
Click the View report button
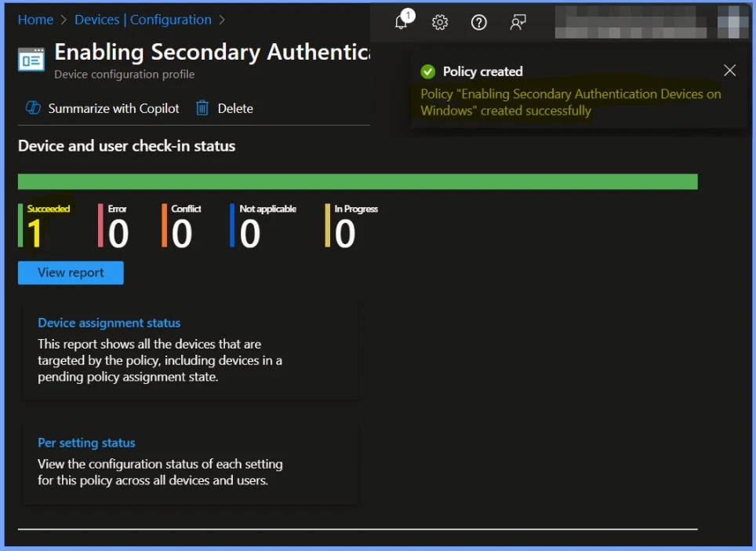71,272
